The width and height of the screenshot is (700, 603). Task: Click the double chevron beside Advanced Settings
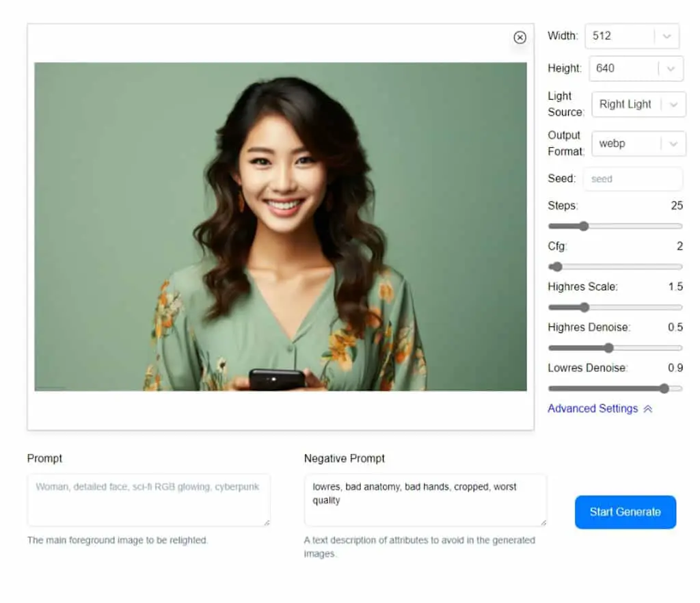[648, 409]
